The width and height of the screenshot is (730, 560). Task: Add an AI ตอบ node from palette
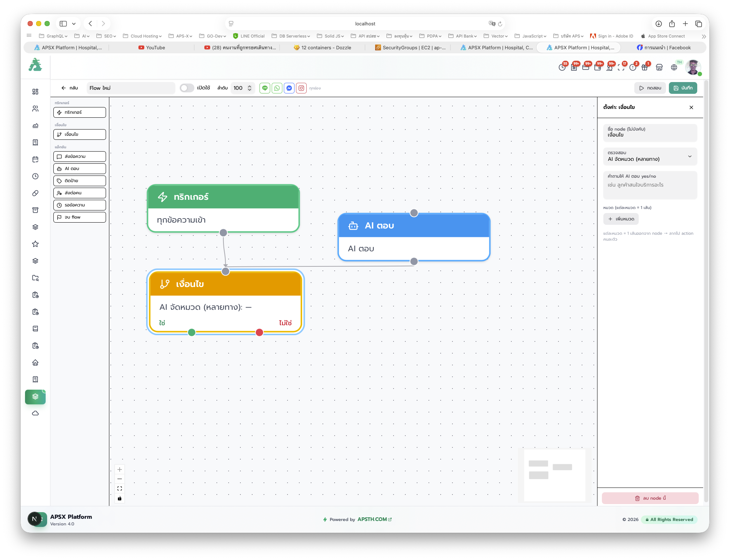coord(80,169)
